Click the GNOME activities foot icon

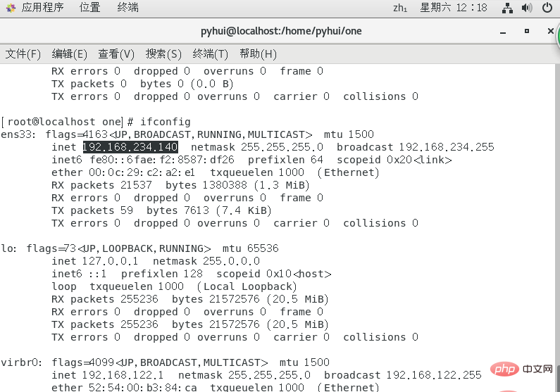pos(11,8)
